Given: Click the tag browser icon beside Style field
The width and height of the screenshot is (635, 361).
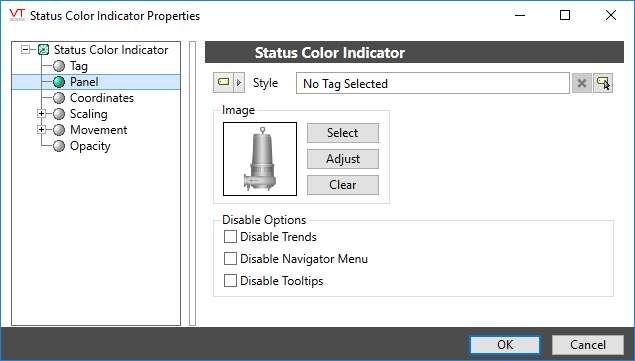Looking at the screenshot, I should 603,83.
